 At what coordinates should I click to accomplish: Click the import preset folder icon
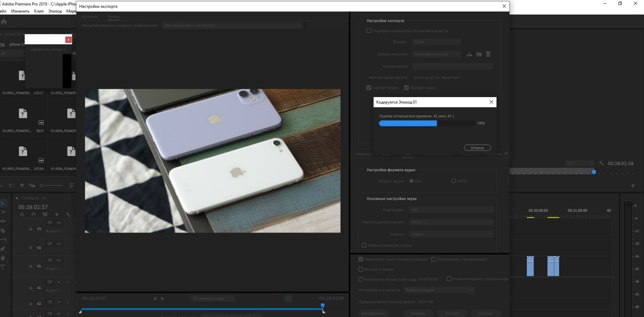click(479, 54)
